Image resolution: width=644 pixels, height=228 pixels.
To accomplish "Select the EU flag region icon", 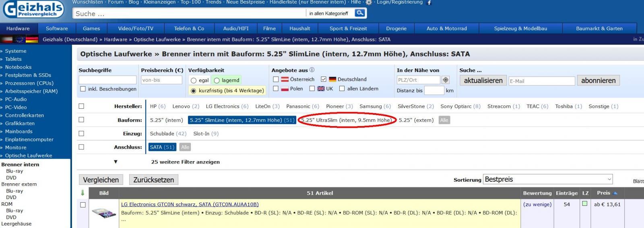I will pos(19,39).
